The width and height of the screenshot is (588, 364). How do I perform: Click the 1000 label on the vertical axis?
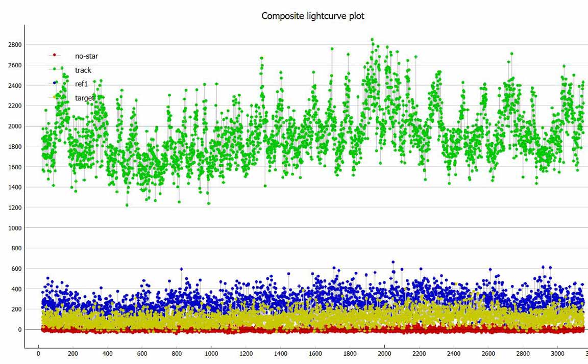pyautogui.click(x=15, y=228)
